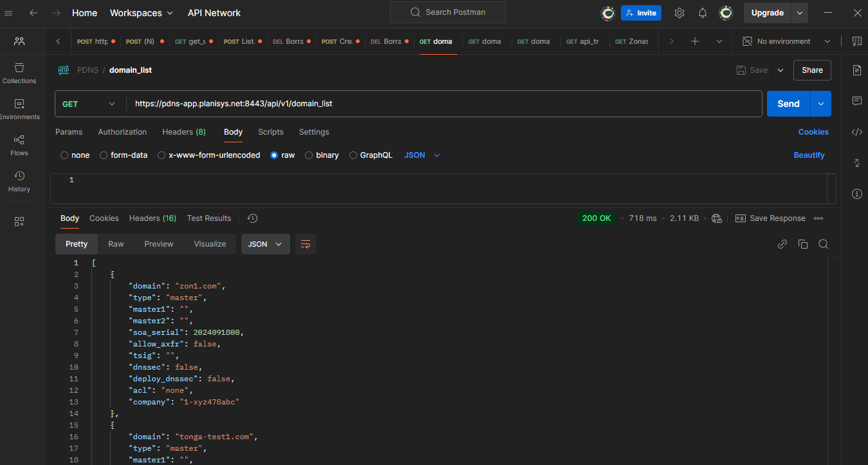Select the x-www-form-urlencoded body type
Screen dimensions: 868x465
[162, 155]
